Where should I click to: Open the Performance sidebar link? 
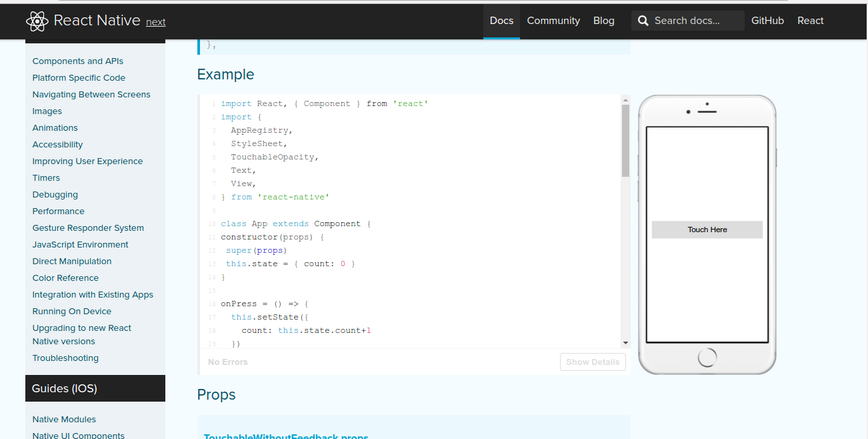coord(59,211)
